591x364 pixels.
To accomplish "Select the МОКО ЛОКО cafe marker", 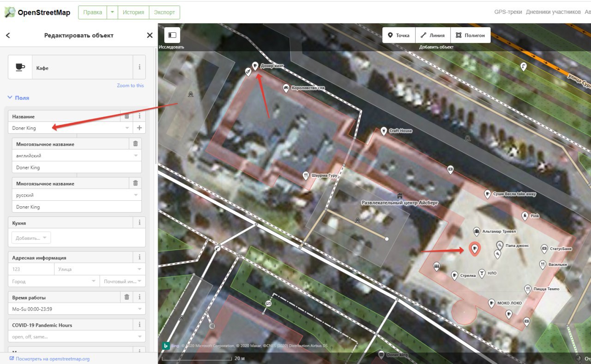I will click(x=492, y=303).
